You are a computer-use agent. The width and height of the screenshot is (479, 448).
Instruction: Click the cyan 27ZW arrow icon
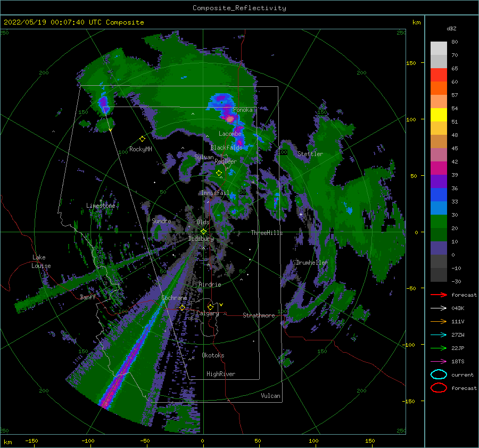pos(439,335)
